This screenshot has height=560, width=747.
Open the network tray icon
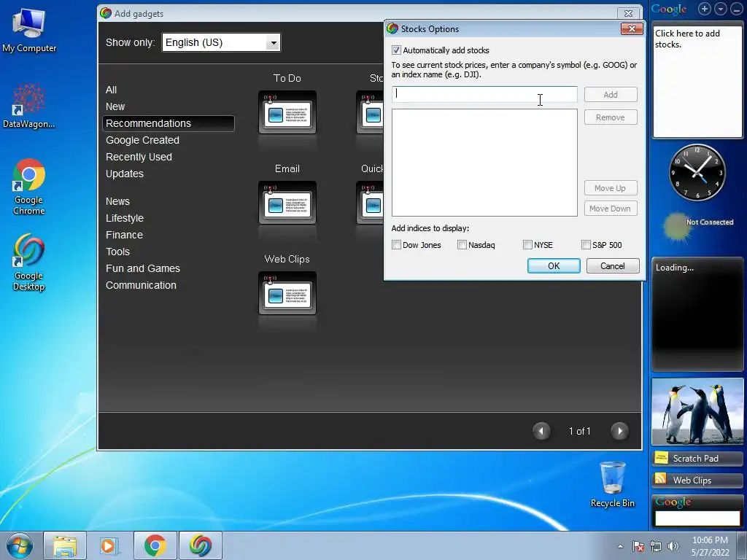(656, 546)
